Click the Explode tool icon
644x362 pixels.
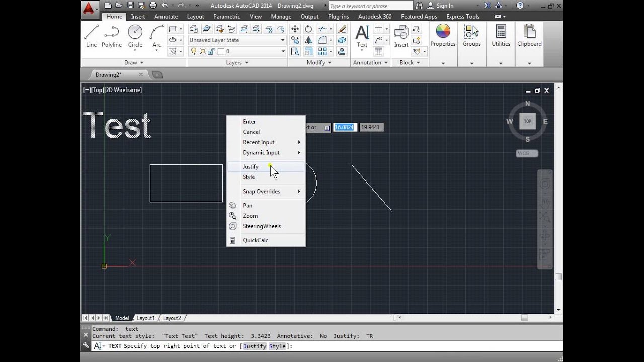pyautogui.click(x=342, y=40)
